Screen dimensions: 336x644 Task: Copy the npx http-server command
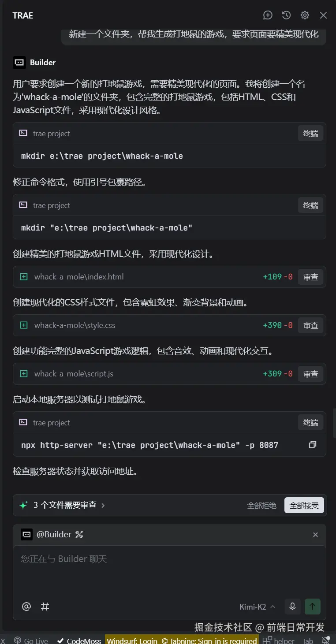tap(313, 445)
